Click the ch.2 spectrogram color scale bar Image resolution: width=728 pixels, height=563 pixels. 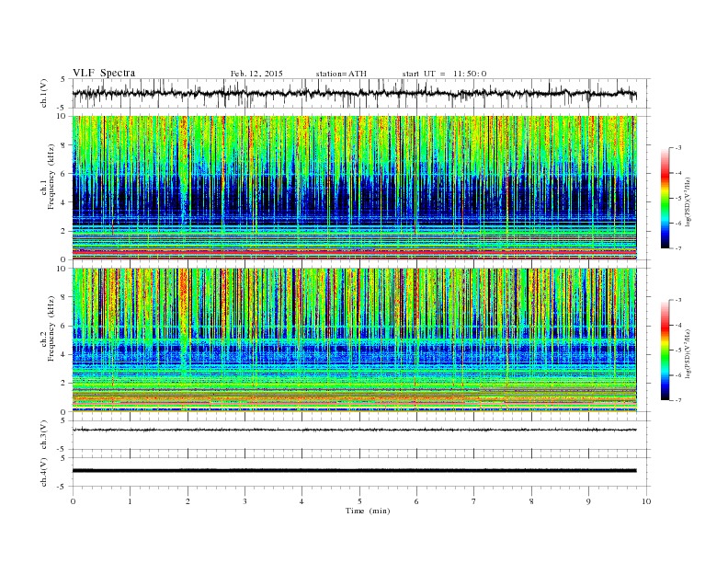[x=665, y=350]
